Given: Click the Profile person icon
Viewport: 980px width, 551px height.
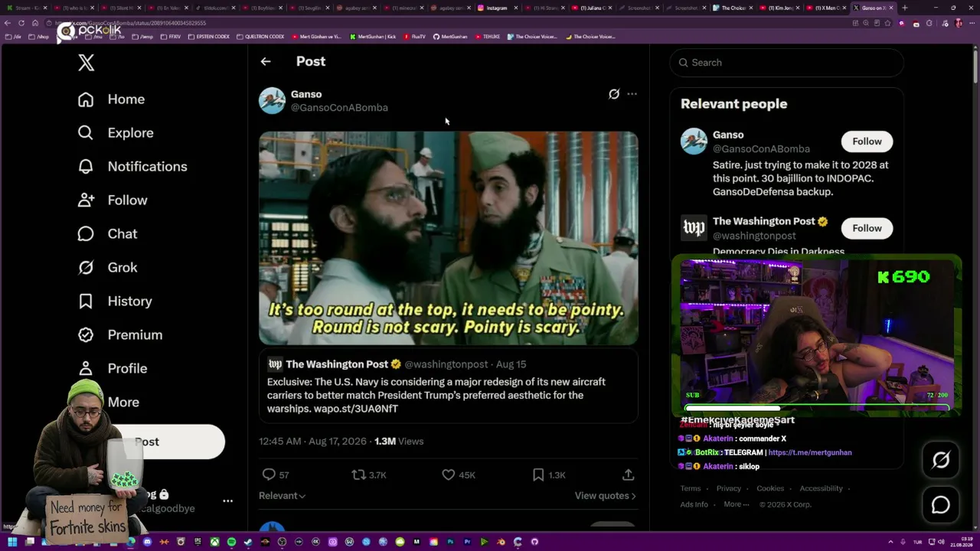Looking at the screenshot, I should click(86, 369).
